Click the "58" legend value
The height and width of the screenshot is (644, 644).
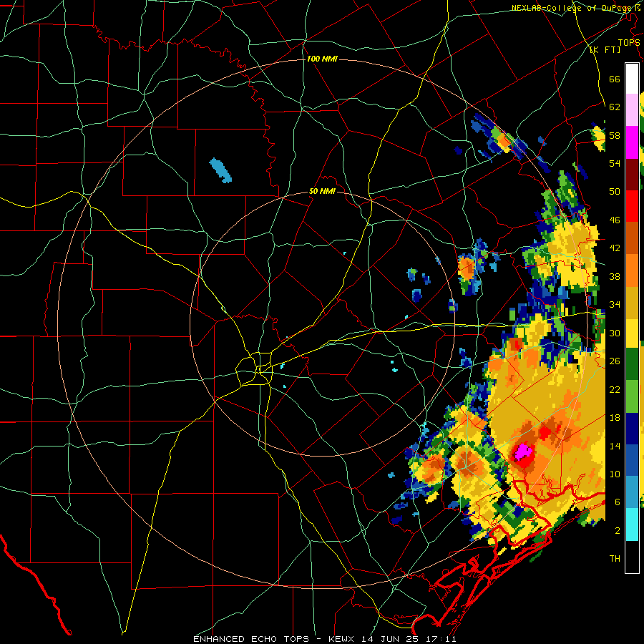(x=615, y=135)
